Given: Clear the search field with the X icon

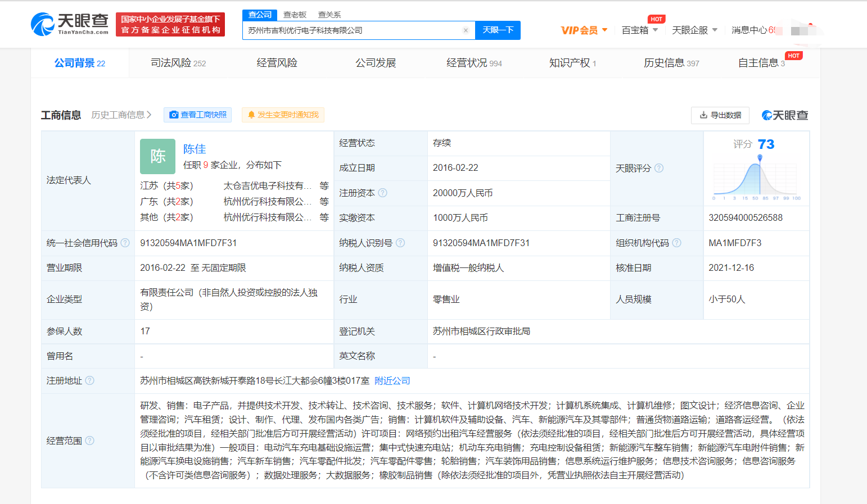Looking at the screenshot, I should coord(466,30).
